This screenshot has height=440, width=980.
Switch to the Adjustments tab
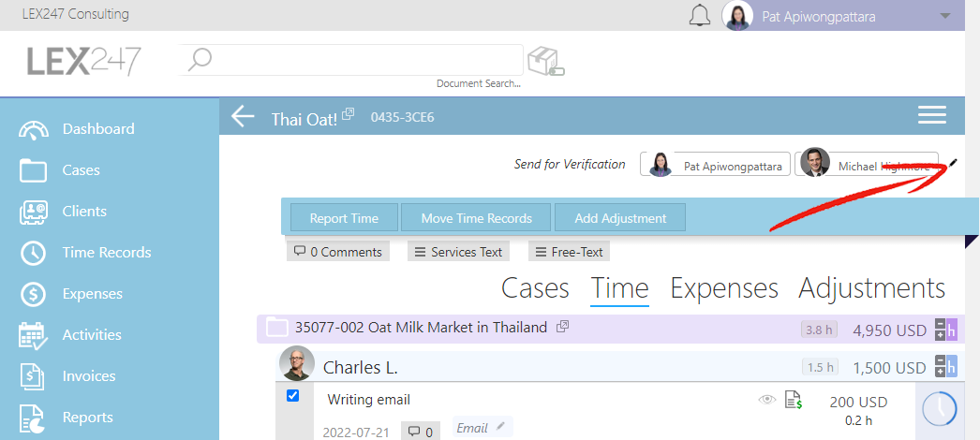[872, 289]
